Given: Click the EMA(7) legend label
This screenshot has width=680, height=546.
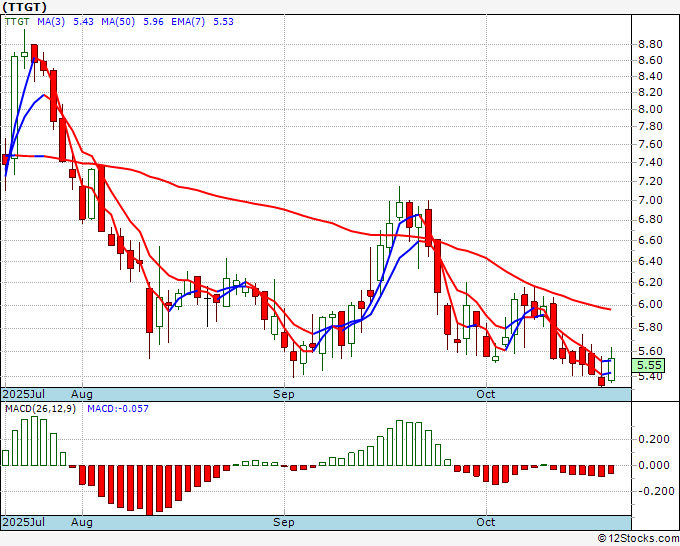Looking at the screenshot, I should (x=188, y=22).
